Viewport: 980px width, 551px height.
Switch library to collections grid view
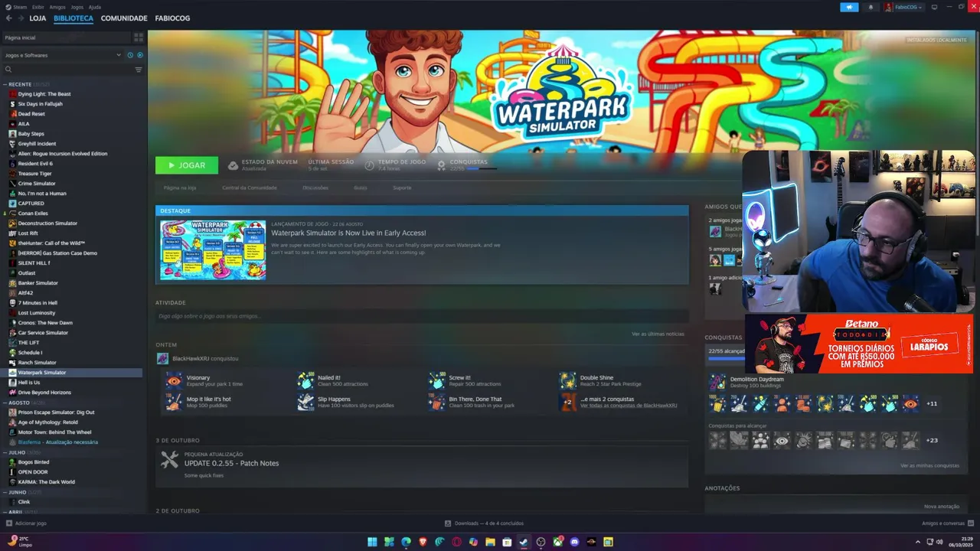pos(139,37)
